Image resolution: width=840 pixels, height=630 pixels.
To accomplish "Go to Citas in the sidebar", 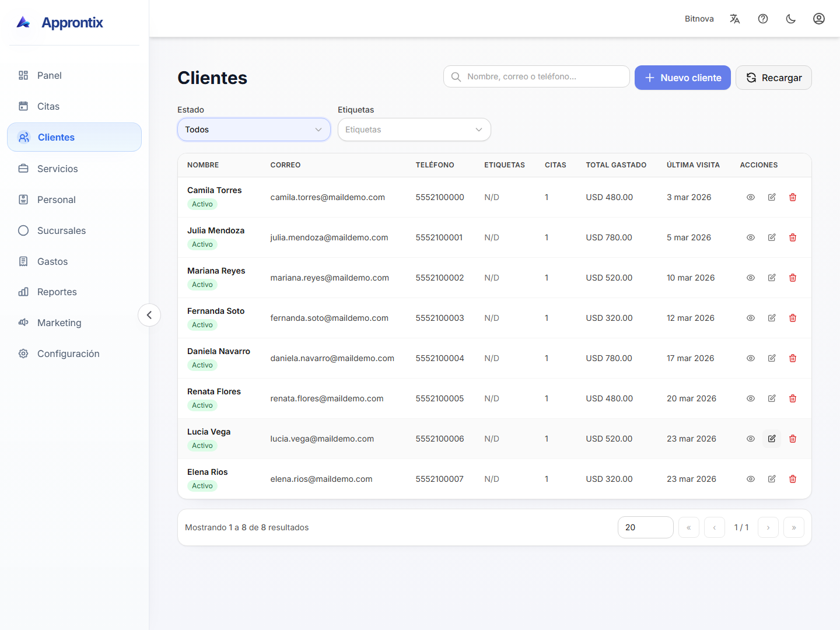I will click(x=74, y=106).
